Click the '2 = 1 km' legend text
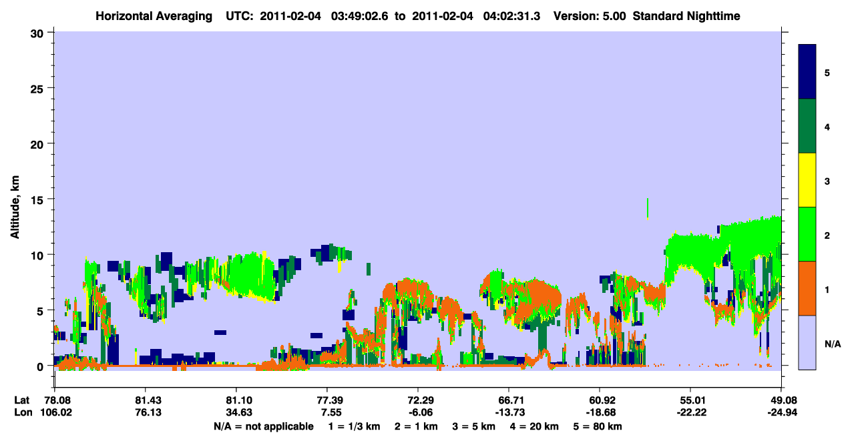Screen dimensions: 868x445 (x=417, y=426)
